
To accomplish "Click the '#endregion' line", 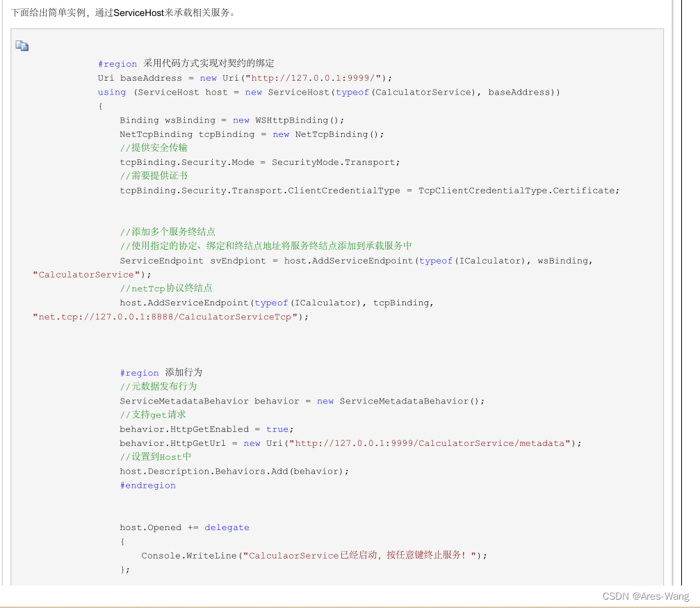I will coord(148,485).
